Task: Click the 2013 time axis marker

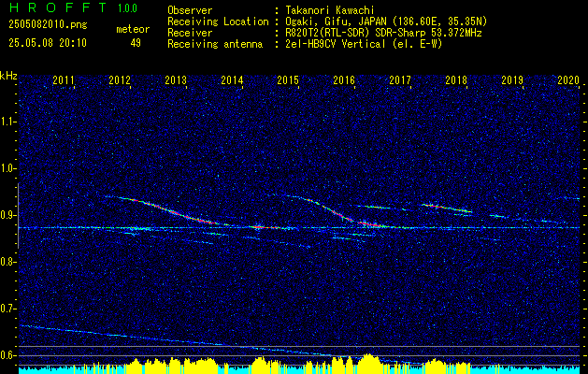Action: pyautogui.click(x=176, y=79)
